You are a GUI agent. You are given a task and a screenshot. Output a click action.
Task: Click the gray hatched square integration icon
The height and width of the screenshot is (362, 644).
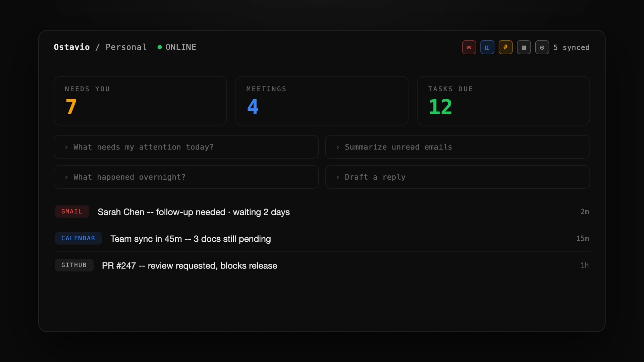pos(524,47)
